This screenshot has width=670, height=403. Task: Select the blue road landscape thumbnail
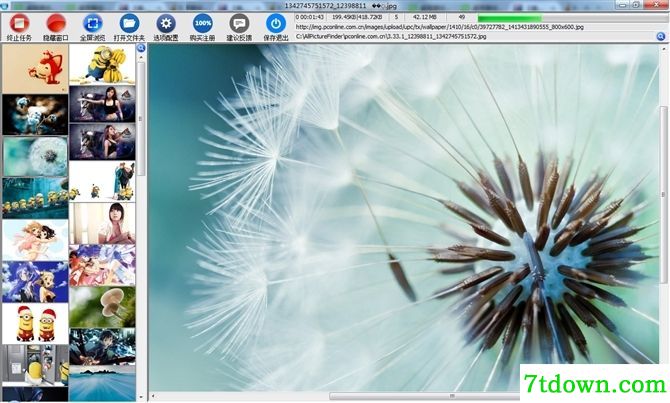pos(103,383)
